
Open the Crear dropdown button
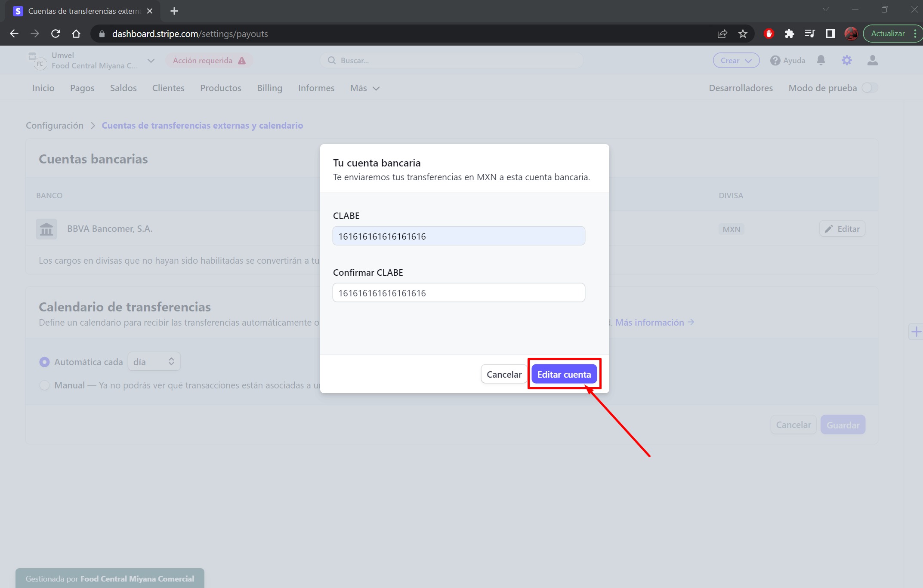[x=736, y=61]
